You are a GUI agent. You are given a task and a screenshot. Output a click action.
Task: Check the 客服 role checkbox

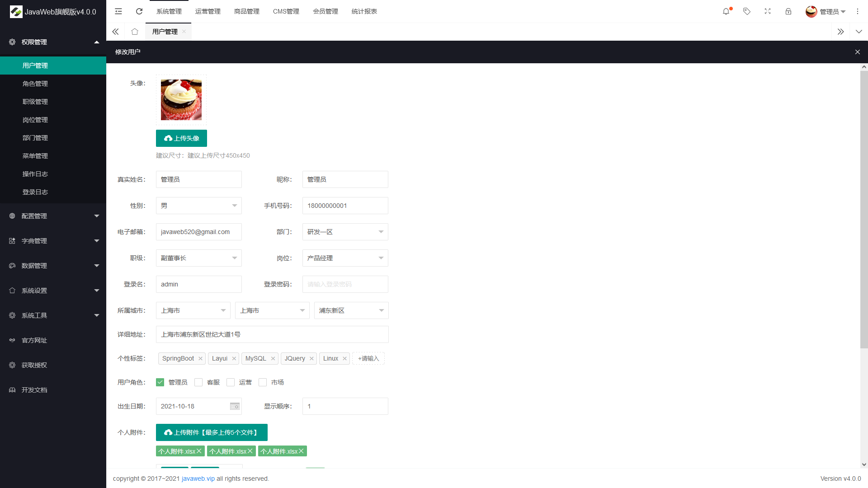(198, 382)
